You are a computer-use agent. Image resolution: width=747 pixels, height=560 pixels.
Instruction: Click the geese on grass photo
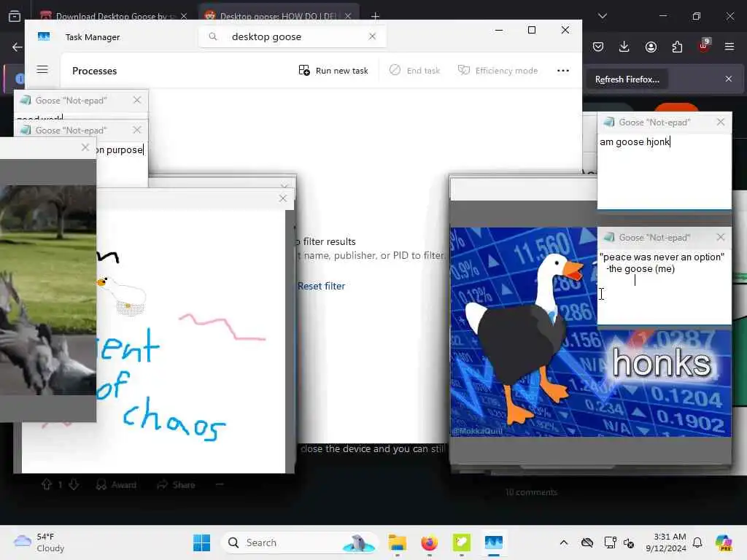pyautogui.click(x=47, y=290)
